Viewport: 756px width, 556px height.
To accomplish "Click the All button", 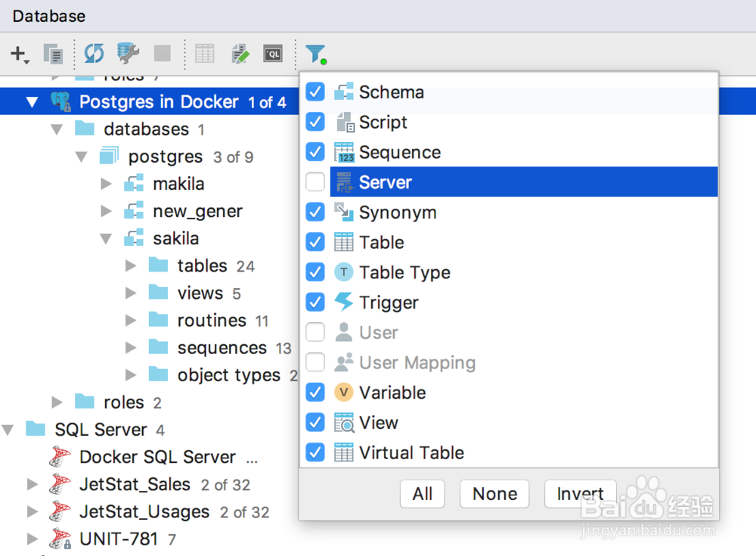I will point(423,494).
